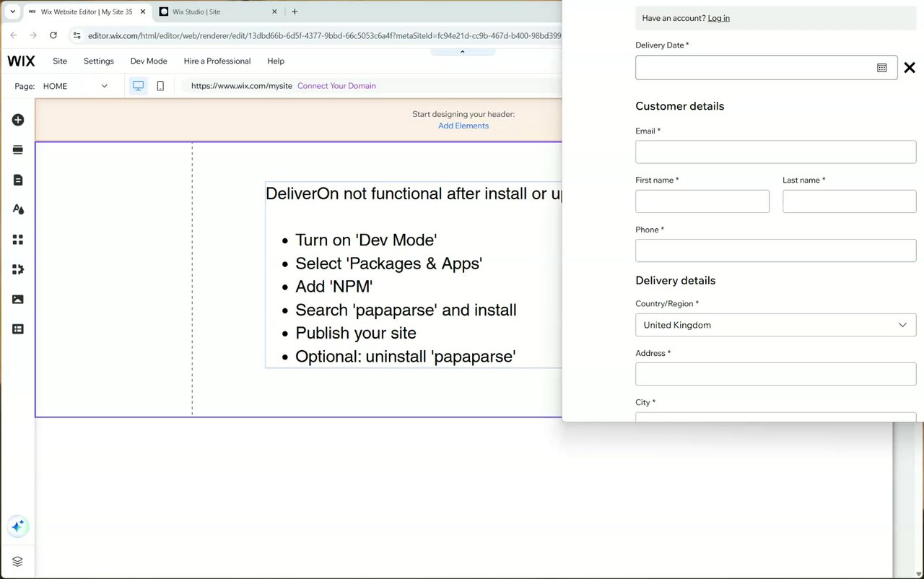Click the Email input field
Screen dimensions: 924x579
pyautogui.click(x=775, y=152)
